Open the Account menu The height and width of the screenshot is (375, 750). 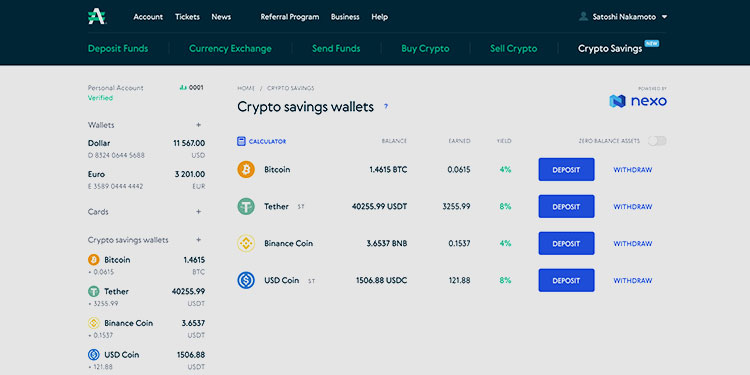148,17
